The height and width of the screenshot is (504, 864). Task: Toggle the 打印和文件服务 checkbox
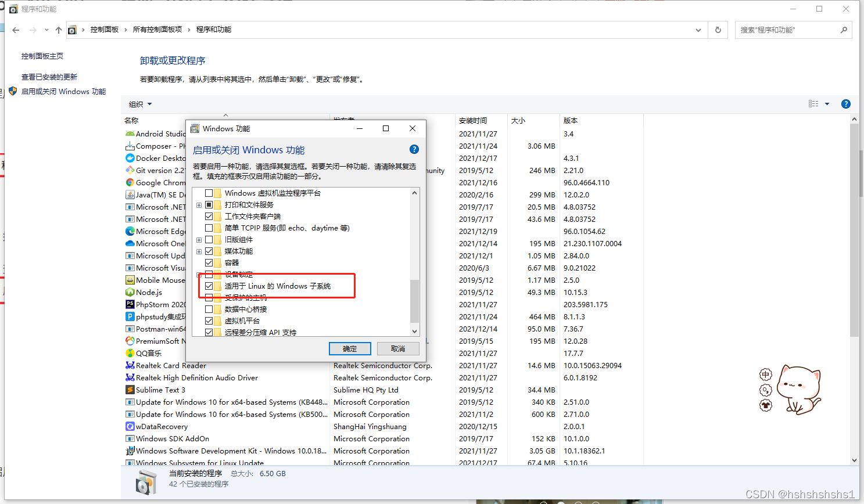[x=209, y=204]
